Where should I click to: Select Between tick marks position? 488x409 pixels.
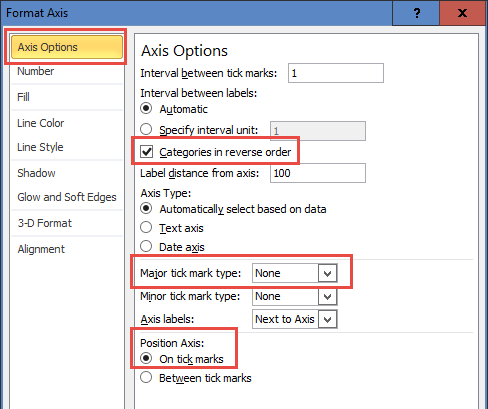[x=146, y=377]
